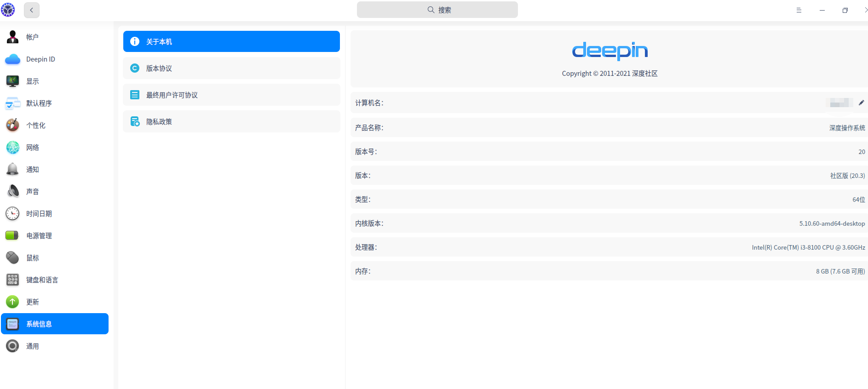The image size is (868, 389).
Task: Click the kernel value 5.10.60-amd64-desktop
Action: pyautogui.click(x=832, y=223)
